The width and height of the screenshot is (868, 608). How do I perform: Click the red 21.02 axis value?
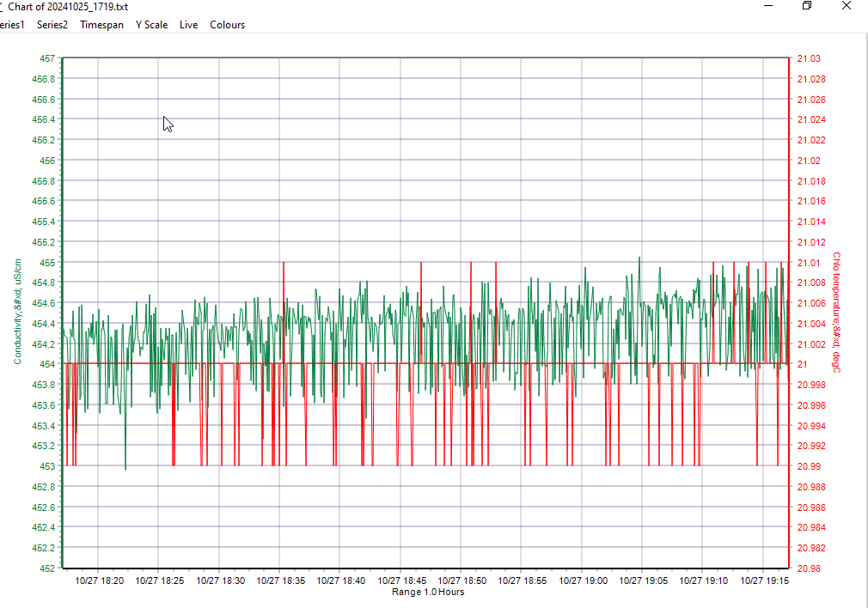pos(809,161)
